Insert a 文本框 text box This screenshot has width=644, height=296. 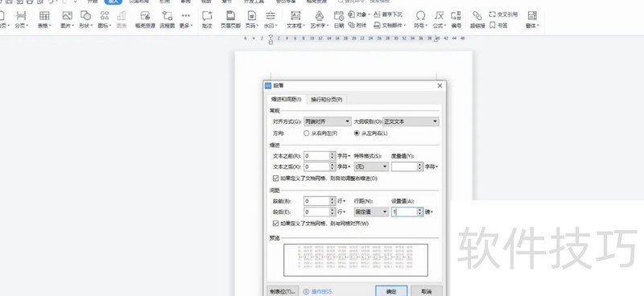(x=295, y=19)
